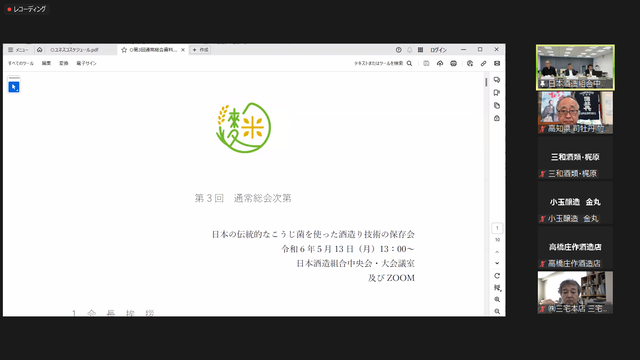
Task: Go to next page with down chevron
Action: click(497, 263)
